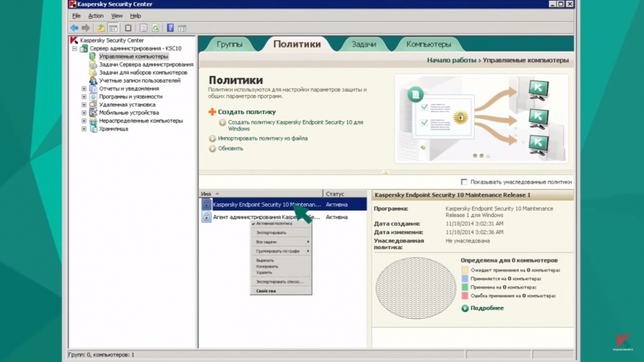Click the administration server KSC10 icon
Image resolution: width=644 pixels, height=362 pixels.
[84, 48]
